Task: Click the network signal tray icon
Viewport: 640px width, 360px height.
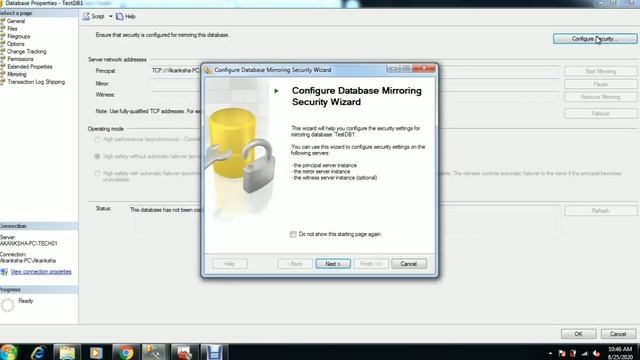Action: pos(584,353)
